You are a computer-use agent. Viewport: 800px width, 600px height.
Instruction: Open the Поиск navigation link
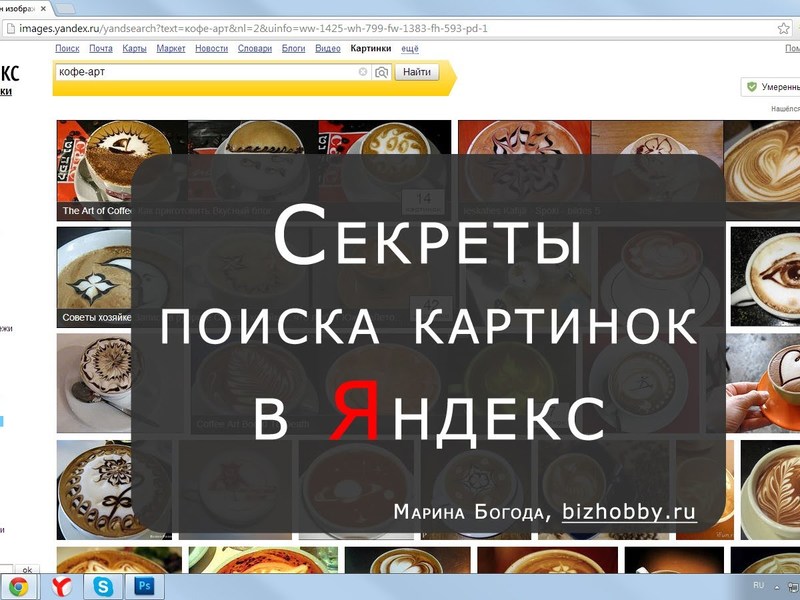point(67,48)
